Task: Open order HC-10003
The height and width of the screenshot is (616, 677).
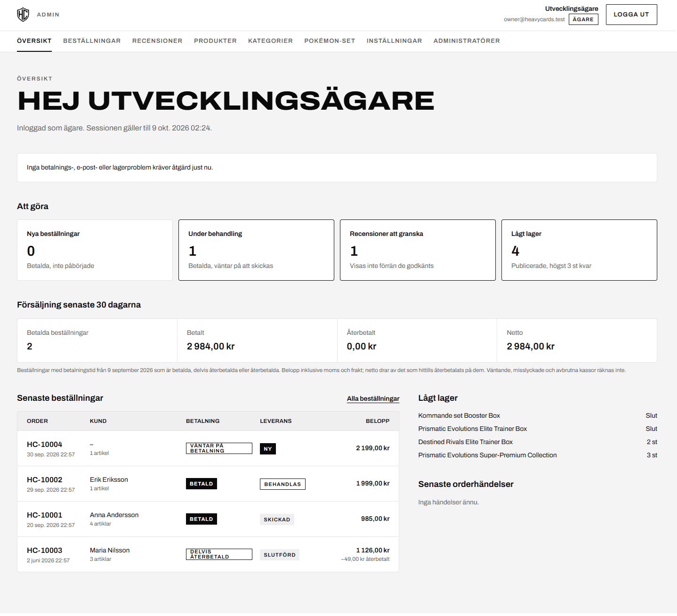Action: pos(44,551)
